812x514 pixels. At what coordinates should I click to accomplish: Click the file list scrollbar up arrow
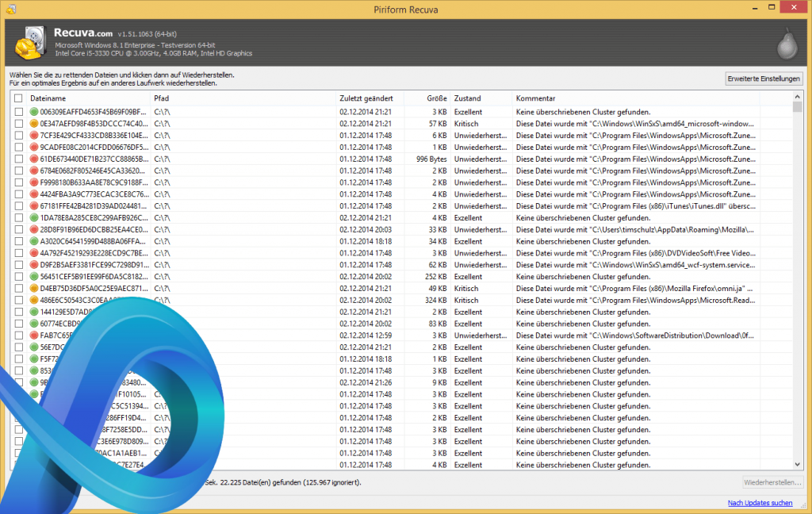[798, 97]
